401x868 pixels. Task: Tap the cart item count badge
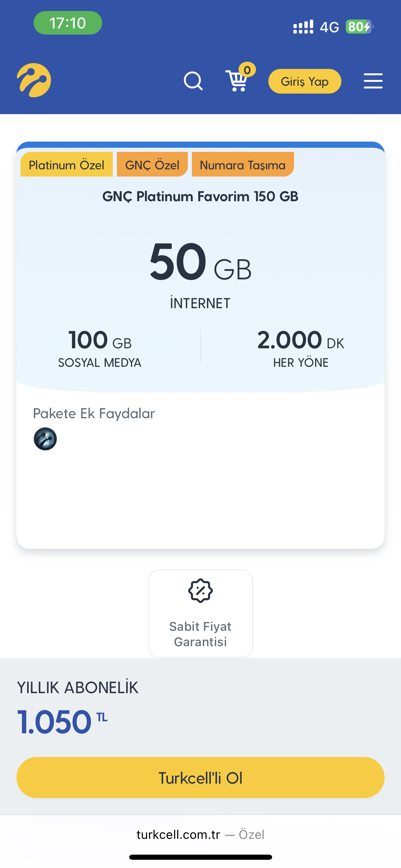tap(247, 70)
